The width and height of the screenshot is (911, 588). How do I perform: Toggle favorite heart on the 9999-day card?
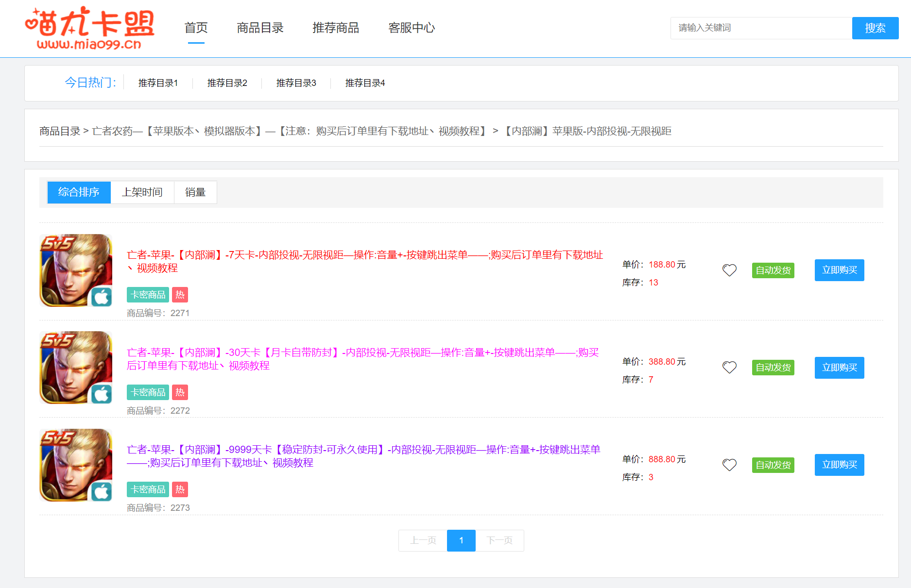(x=729, y=465)
